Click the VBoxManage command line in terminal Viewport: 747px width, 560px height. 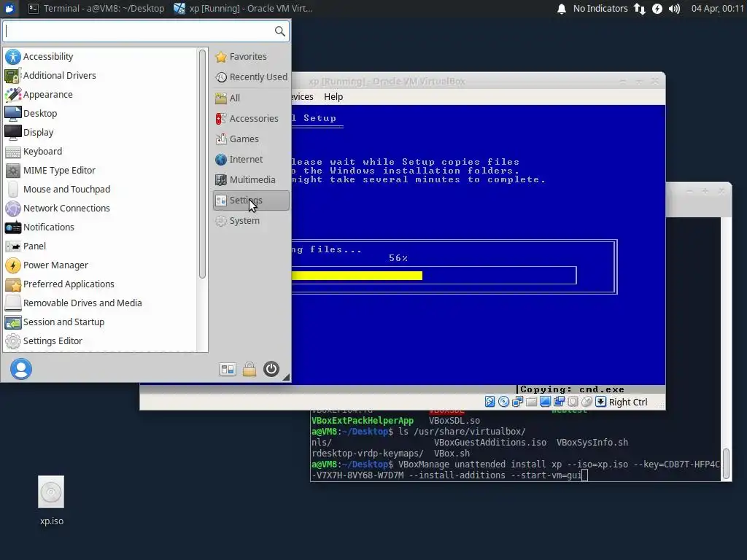pos(515,470)
